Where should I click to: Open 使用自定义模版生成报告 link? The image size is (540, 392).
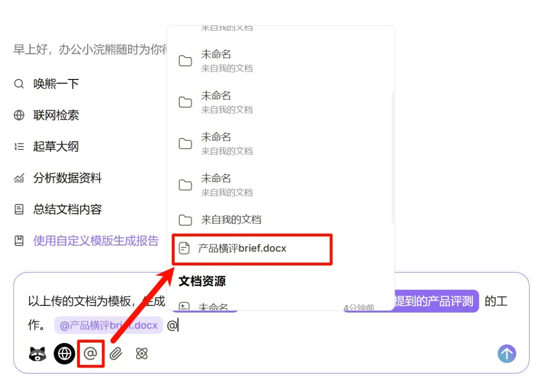pyautogui.click(x=96, y=241)
